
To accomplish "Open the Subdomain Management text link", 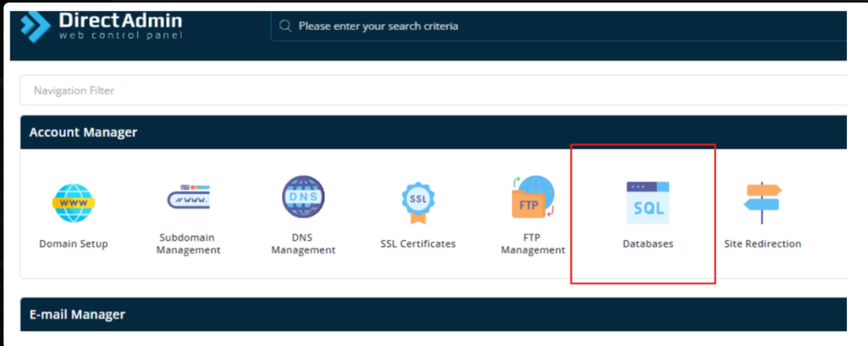I will (x=188, y=243).
